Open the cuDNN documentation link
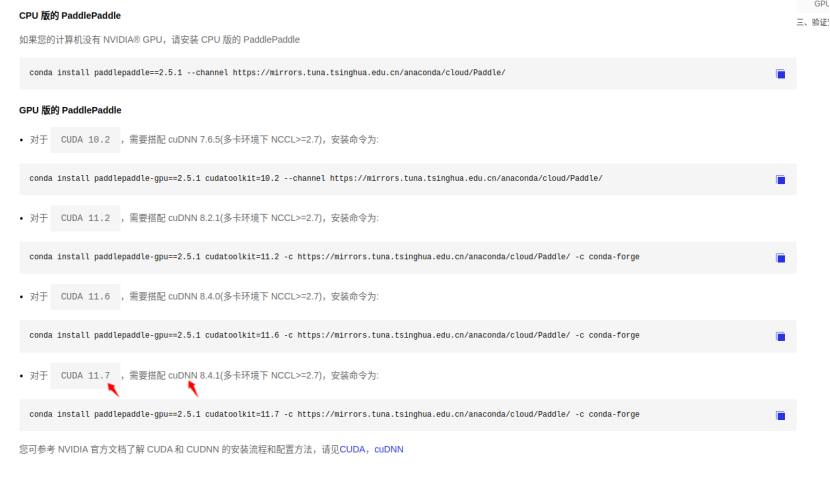This screenshot has width=830, height=479. pos(389,449)
